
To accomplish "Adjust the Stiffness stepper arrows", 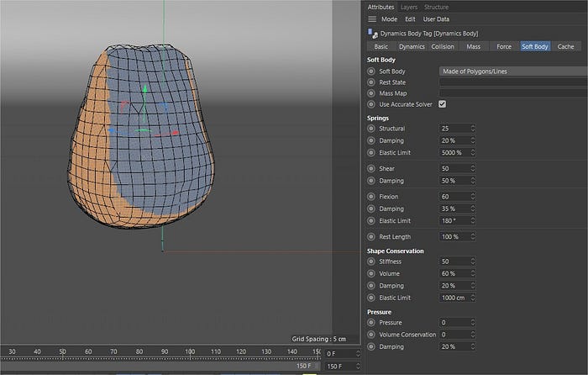I will point(473,261).
